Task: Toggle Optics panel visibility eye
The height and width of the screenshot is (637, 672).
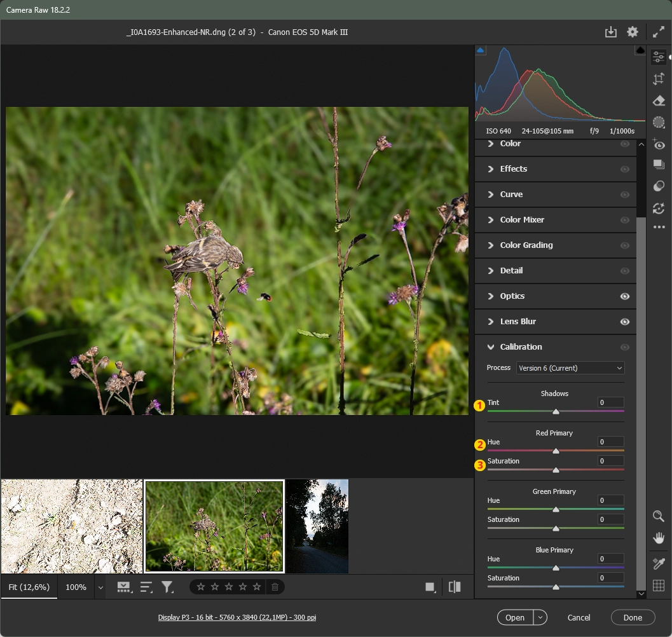Action: (x=625, y=296)
